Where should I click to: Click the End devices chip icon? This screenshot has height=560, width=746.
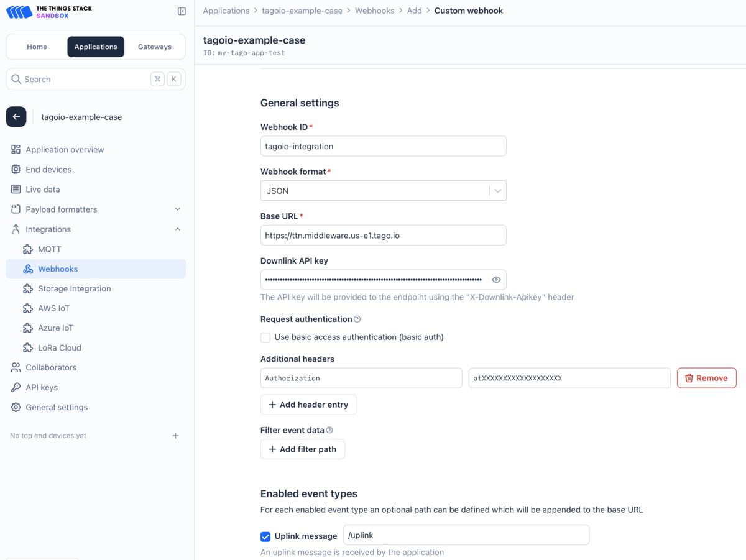pos(16,169)
